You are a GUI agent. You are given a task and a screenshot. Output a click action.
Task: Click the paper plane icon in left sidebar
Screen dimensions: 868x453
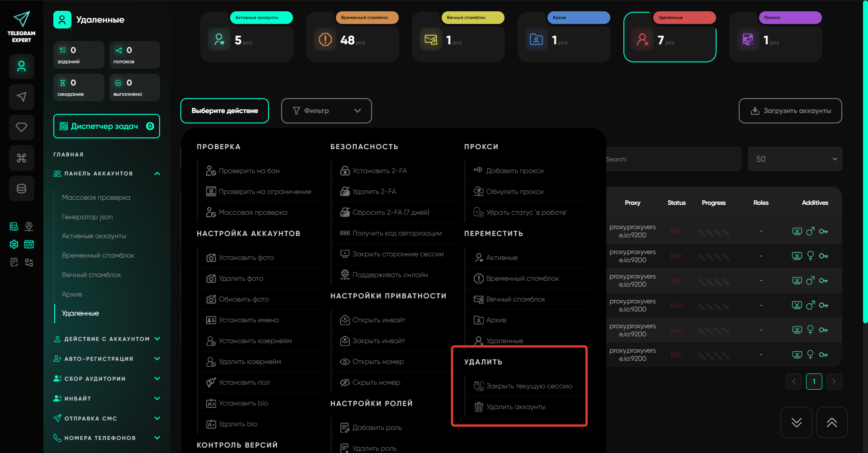21,97
